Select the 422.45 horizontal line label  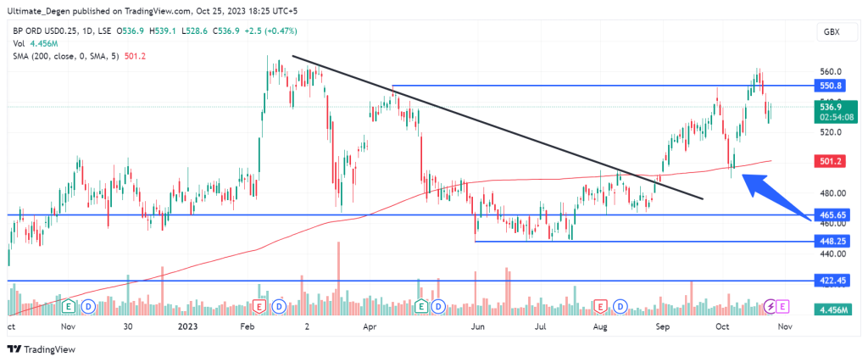831,281
